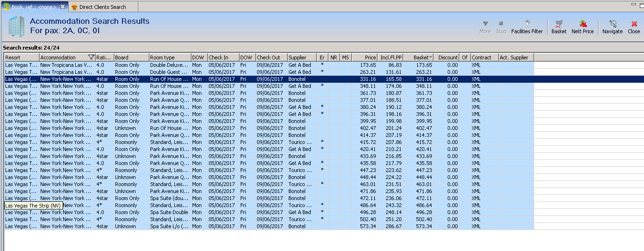The image size is (644, 251).
Task: Select the Spa Suite L/o row at 573.34
Action: pyautogui.click(x=168, y=226)
